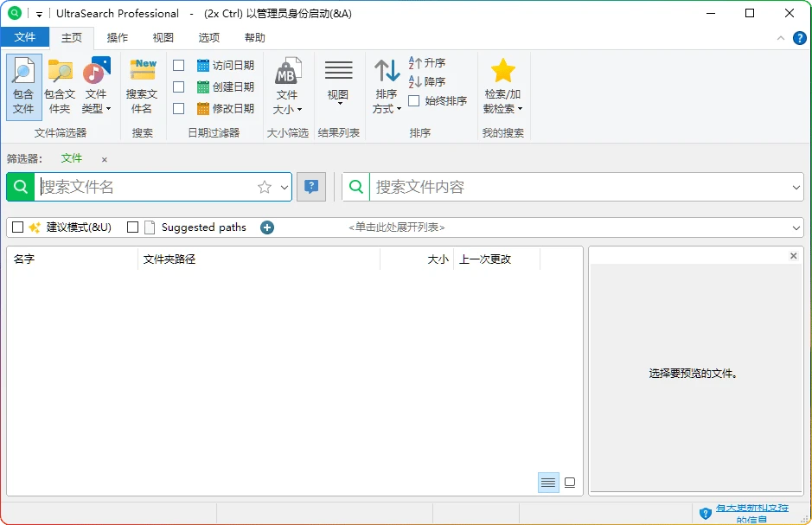This screenshot has width=812, height=525.
Task: Expand the 排序方式 dropdown
Action: (x=387, y=102)
